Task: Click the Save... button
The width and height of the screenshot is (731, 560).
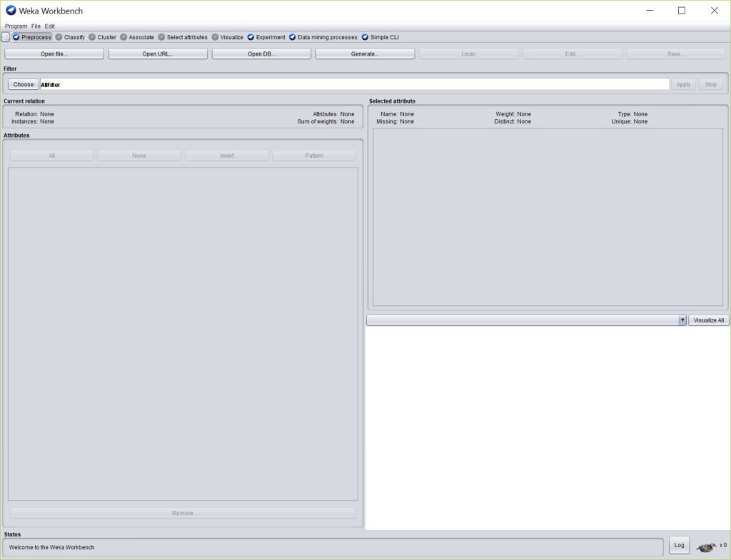Action: click(676, 54)
